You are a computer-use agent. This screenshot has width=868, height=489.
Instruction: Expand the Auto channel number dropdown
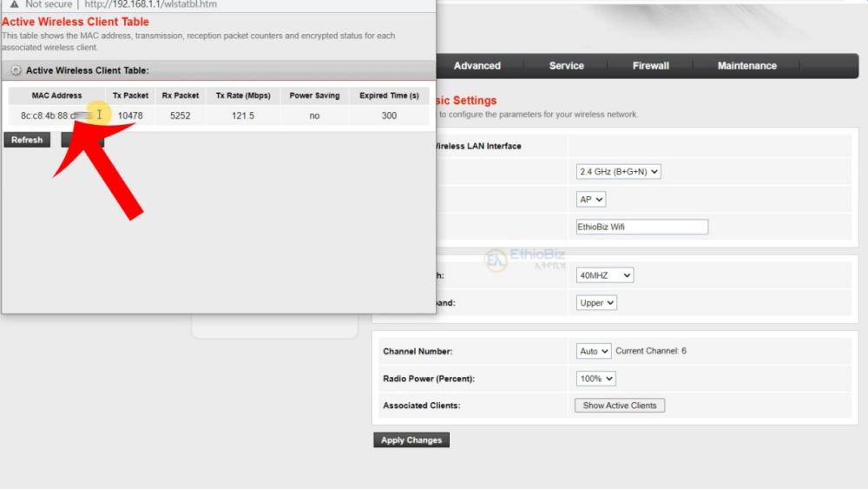tap(594, 352)
